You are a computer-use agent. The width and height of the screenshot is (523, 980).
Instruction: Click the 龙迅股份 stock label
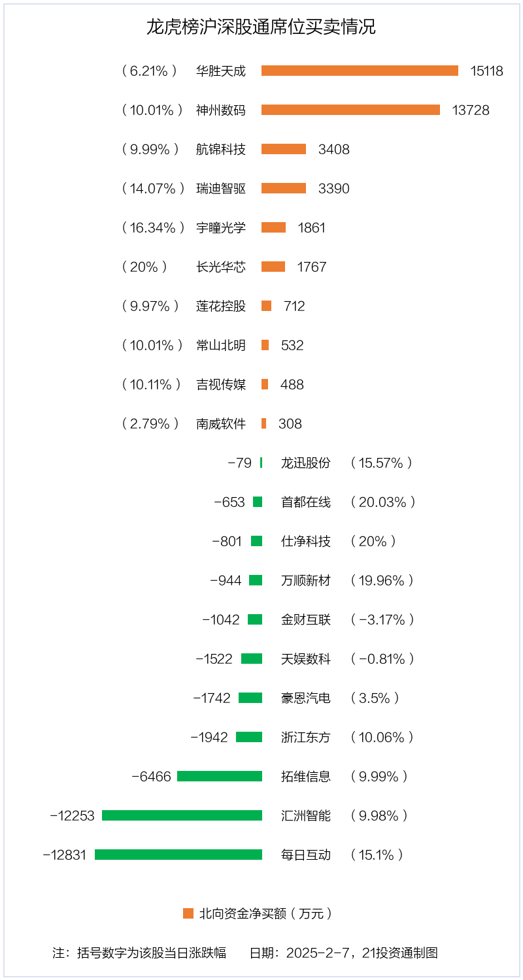point(306,463)
